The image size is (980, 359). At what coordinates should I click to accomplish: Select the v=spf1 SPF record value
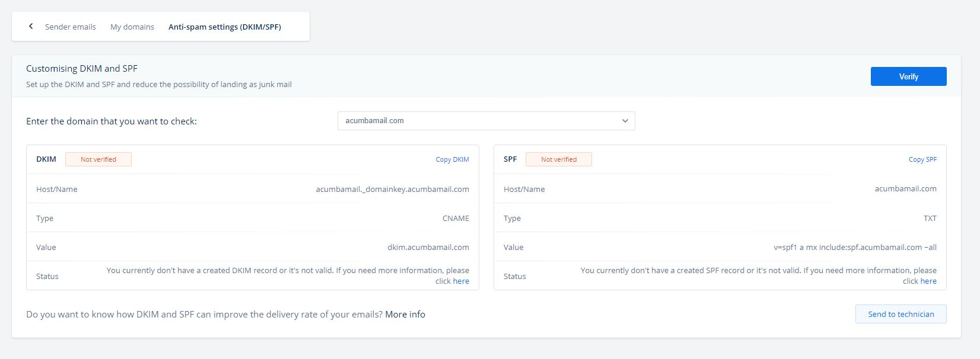(x=855, y=247)
